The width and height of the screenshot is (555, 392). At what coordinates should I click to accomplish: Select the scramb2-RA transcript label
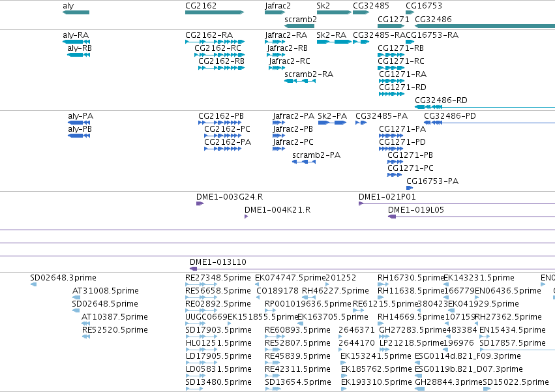(309, 74)
